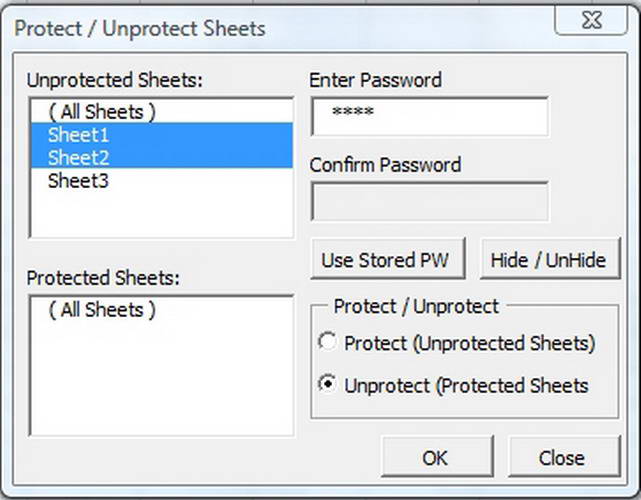This screenshot has height=500, width=641.
Task: Click the Close button at bottom right
Action: coord(561,458)
